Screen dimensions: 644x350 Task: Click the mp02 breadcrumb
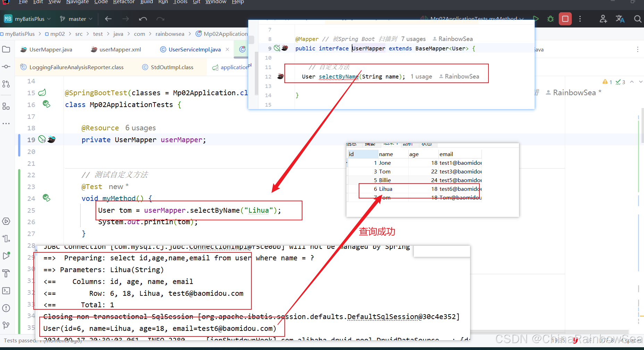55,34
